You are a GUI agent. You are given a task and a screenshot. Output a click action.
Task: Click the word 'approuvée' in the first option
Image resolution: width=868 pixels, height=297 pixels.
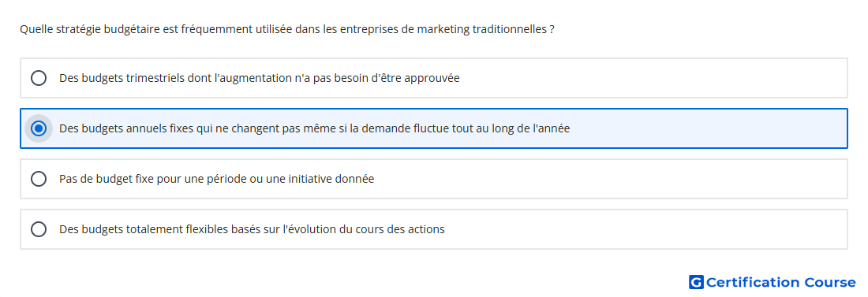(x=432, y=79)
